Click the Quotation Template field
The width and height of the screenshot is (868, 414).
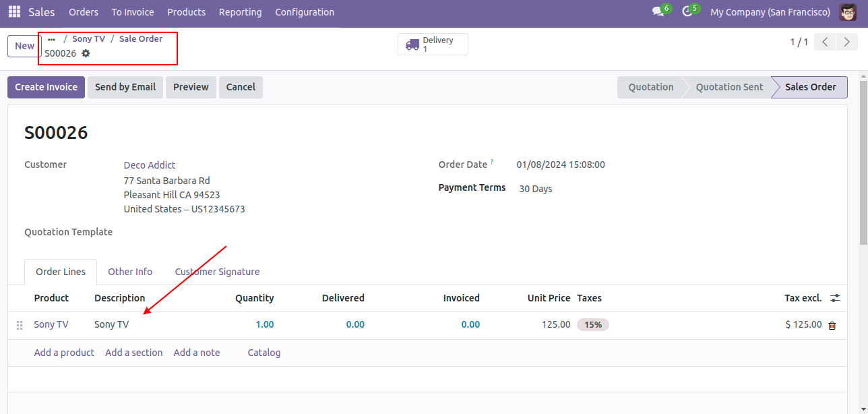[68, 232]
